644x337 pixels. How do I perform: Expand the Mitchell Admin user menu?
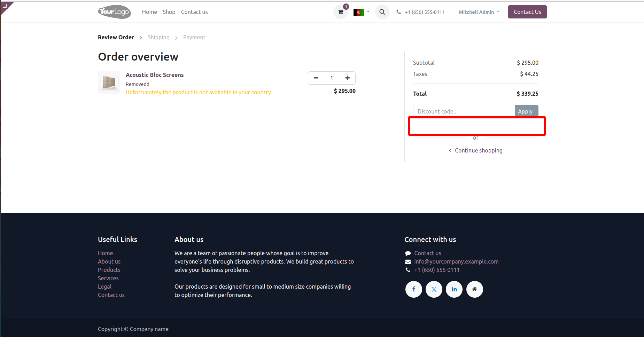point(479,12)
